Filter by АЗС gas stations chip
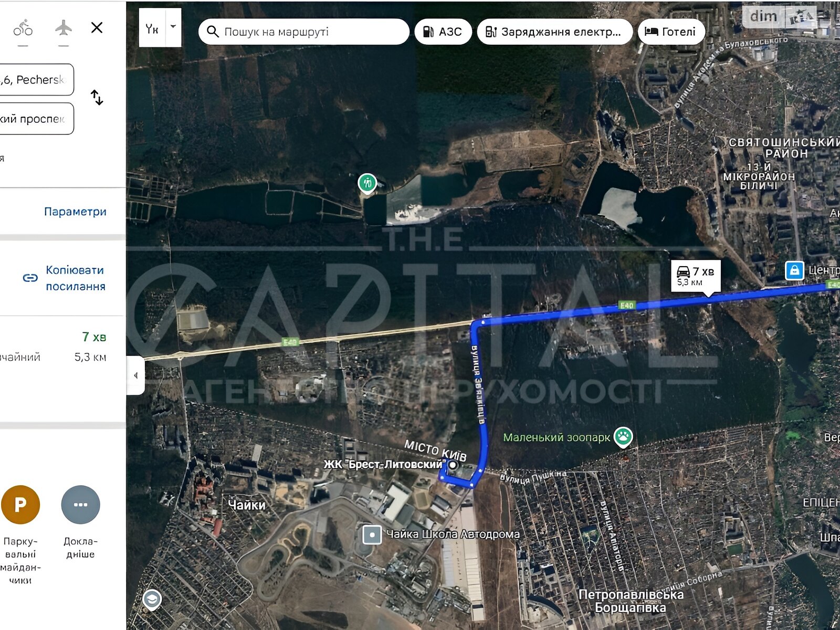 (x=443, y=31)
